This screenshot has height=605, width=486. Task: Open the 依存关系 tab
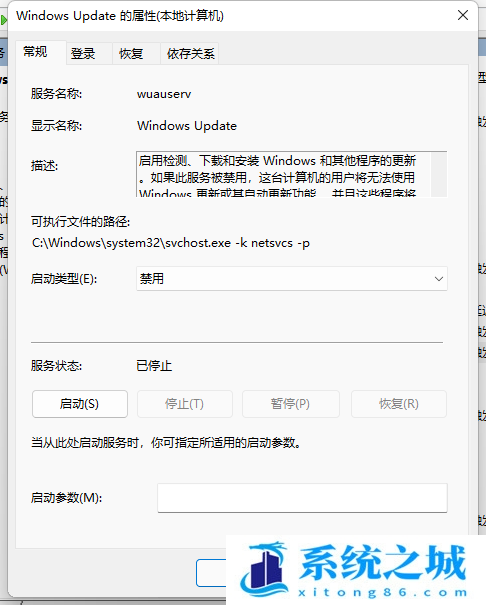coord(190,54)
